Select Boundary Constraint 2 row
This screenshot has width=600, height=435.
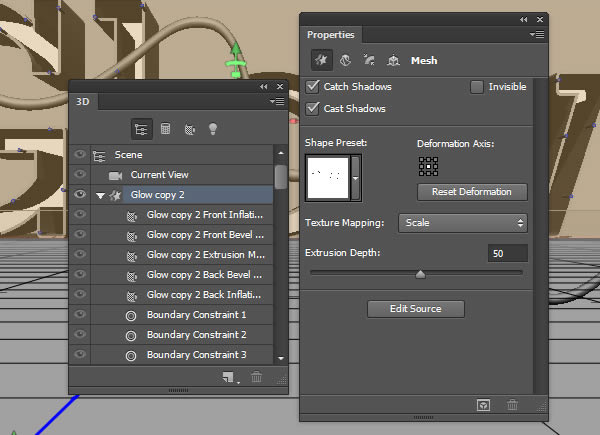coord(182,335)
